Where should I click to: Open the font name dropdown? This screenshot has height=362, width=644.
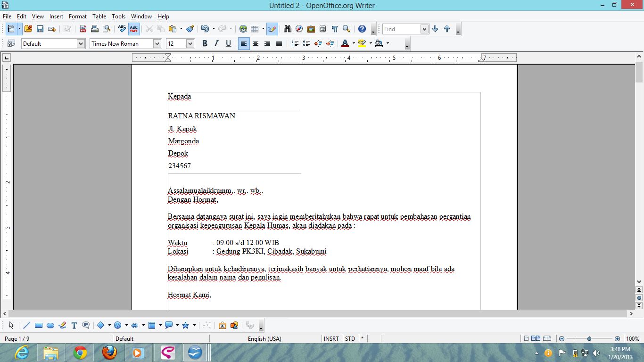tap(157, 43)
